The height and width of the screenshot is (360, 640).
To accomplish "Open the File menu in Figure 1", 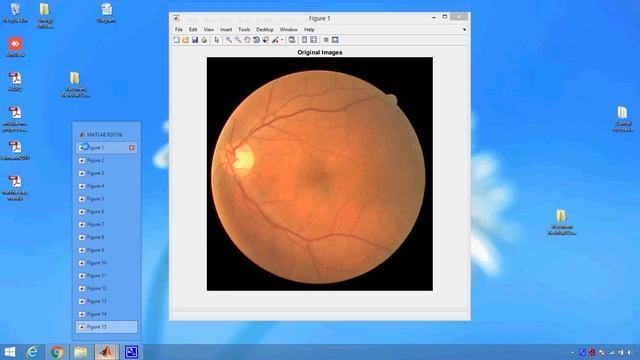I will pos(179,29).
